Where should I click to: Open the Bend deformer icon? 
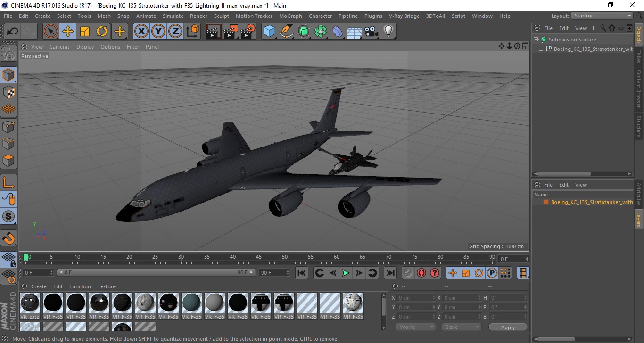338,32
